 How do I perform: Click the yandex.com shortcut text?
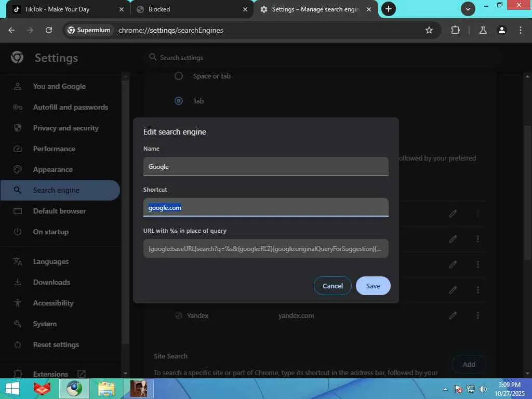tap(296, 315)
